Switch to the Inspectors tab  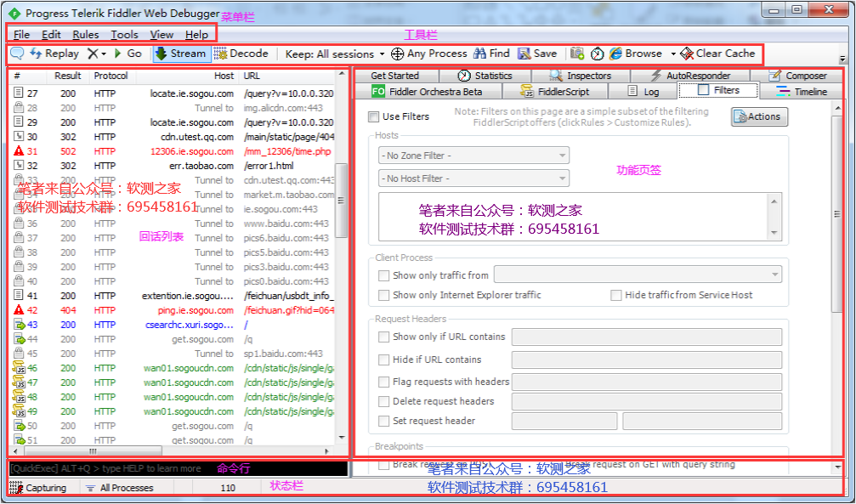point(580,76)
